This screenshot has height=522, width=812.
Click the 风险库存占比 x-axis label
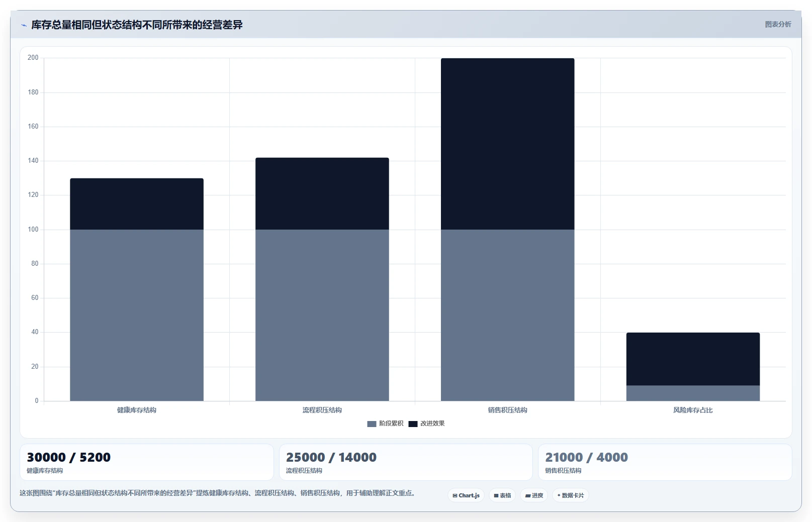[693, 410]
